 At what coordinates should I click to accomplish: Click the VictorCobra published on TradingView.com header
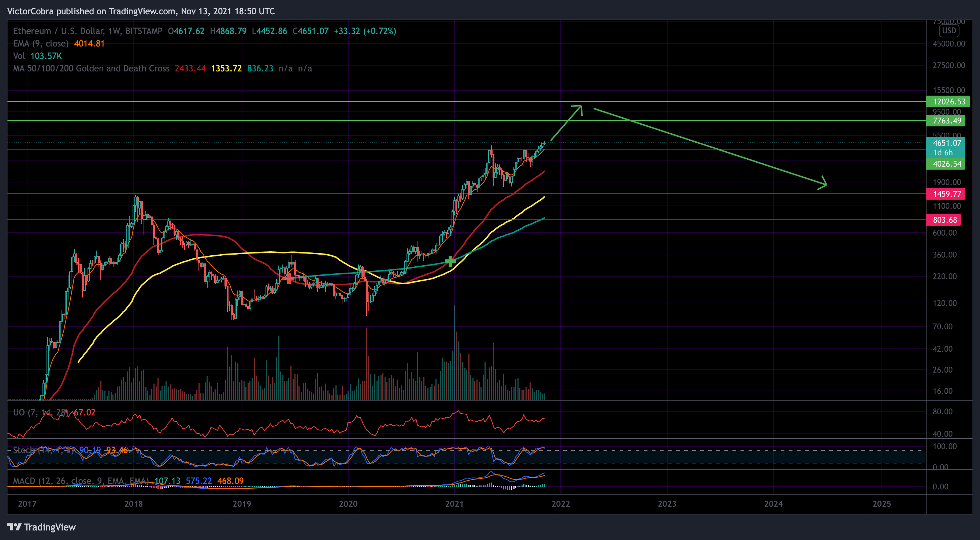coord(141,11)
